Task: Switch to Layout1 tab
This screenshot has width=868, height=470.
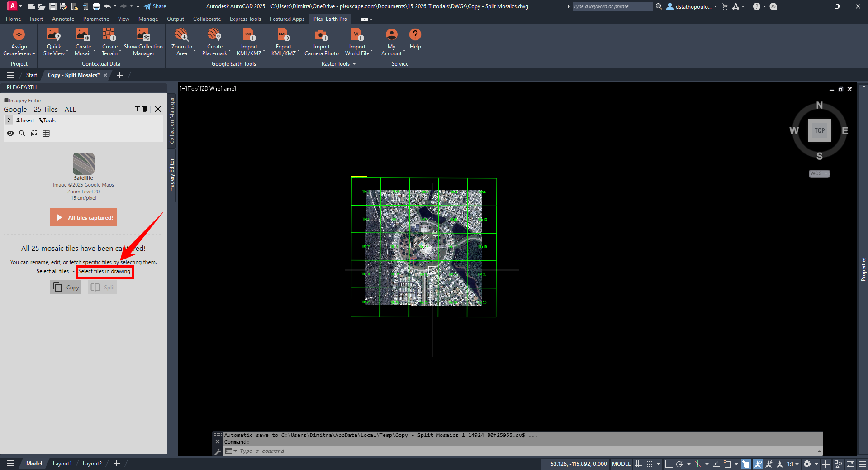Action: click(x=62, y=464)
